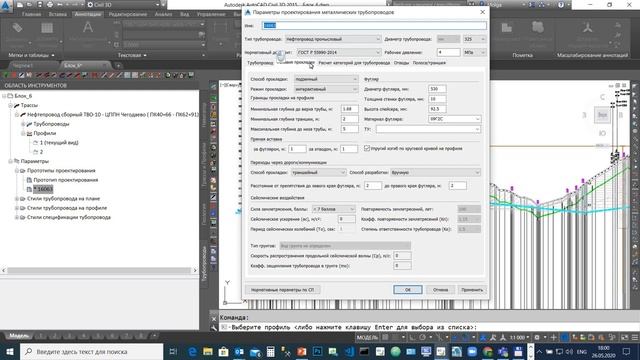Select profile '1 (текущий вид)' in the tree

(59, 142)
